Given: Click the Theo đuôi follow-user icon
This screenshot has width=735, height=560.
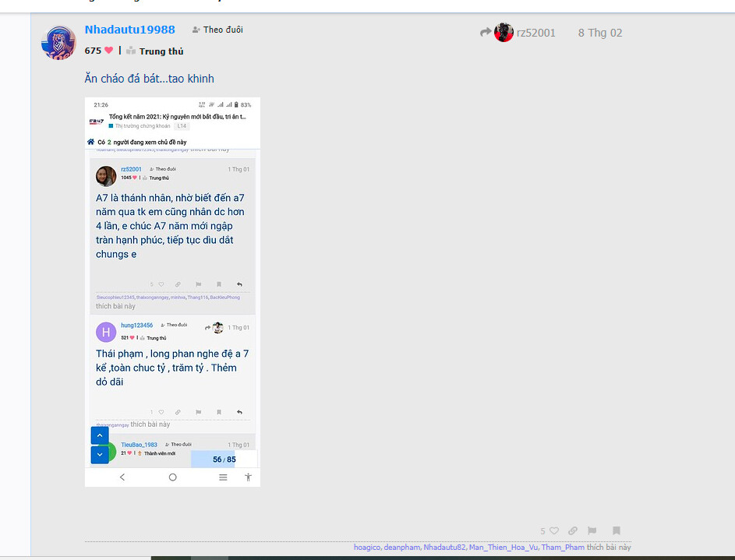Looking at the screenshot, I should (x=196, y=30).
